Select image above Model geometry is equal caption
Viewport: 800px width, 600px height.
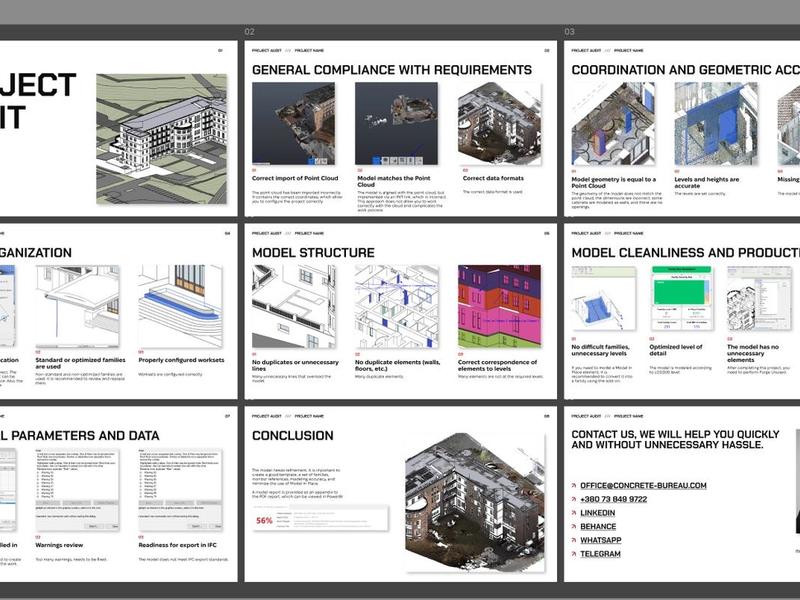point(613,123)
